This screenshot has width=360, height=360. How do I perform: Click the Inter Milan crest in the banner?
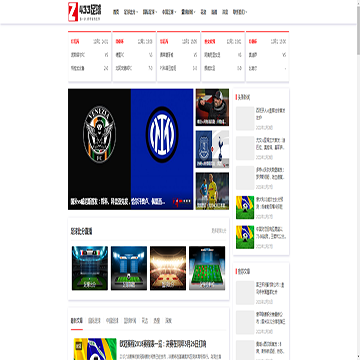coord(162,134)
